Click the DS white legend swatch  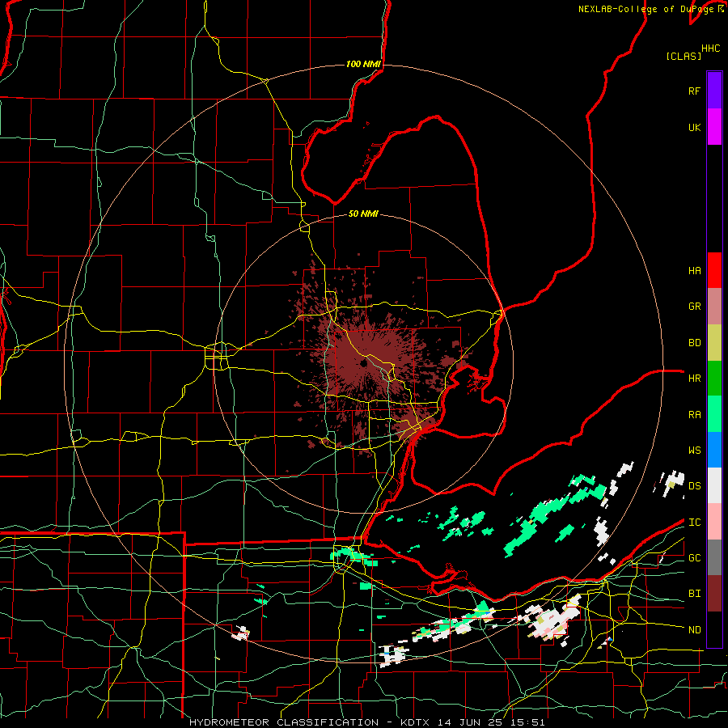714,485
